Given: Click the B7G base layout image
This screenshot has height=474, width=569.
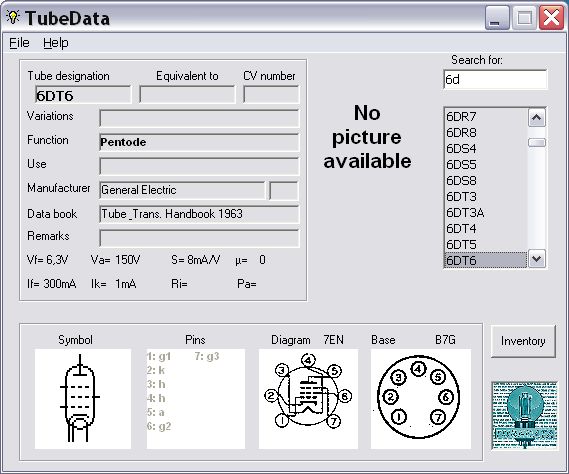Looking at the screenshot, I should tap(421, 399).
